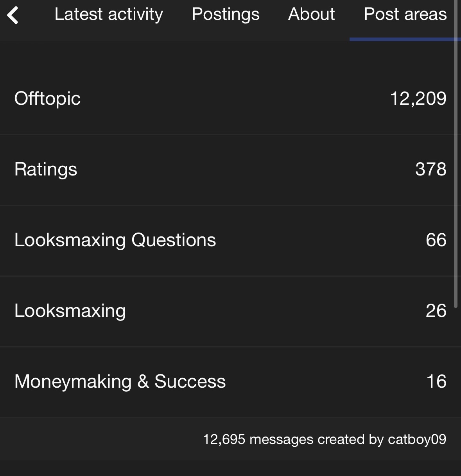Viewport: 461px width, 476px height.
Task: Click the 378 Ratings message count
Action: [431, 169]
